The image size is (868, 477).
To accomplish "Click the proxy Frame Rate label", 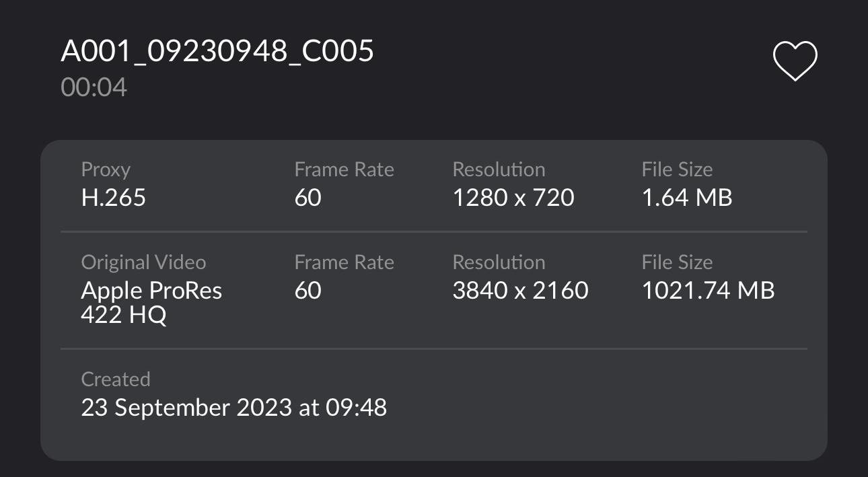I will click(x=344, y=170).
